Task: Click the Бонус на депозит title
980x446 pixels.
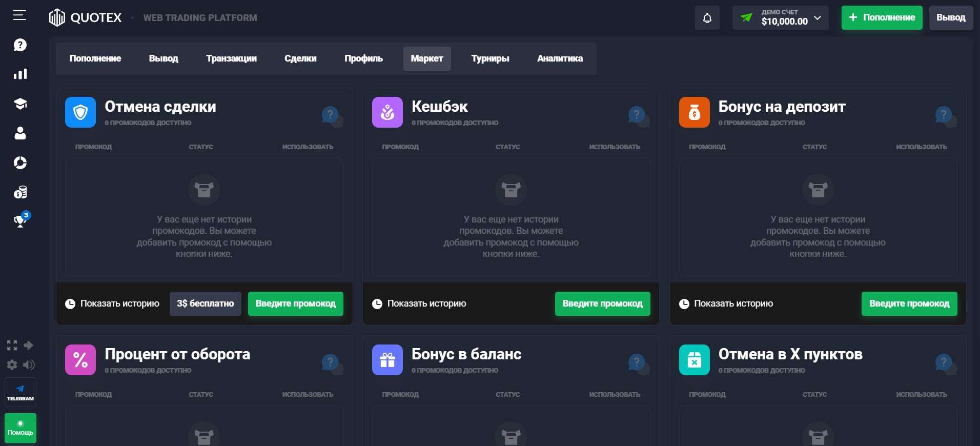Action: click(782, 107)
